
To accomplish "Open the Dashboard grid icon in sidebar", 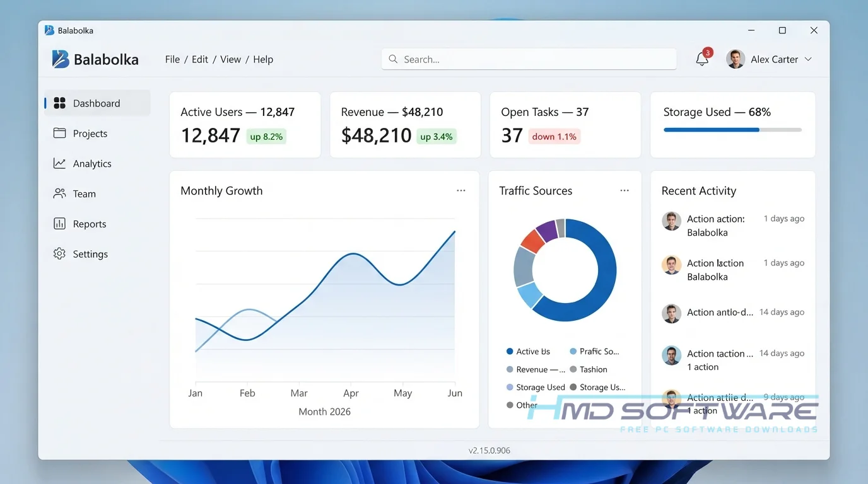I will pyautogui.click(x=60, y=103).
